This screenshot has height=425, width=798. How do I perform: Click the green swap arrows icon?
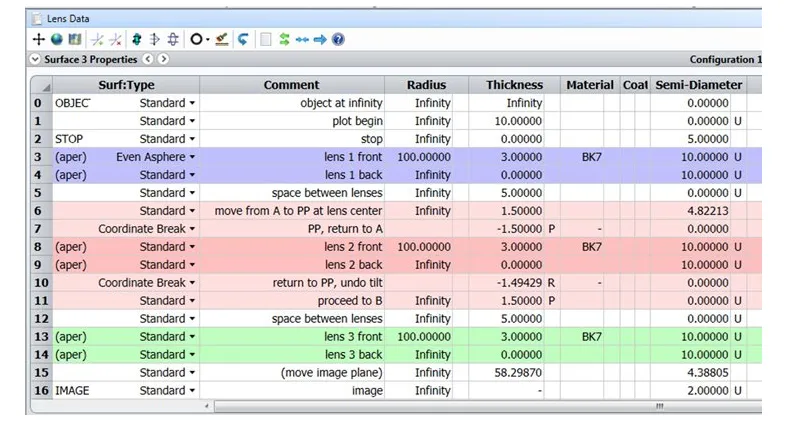(x=284, y=39)
